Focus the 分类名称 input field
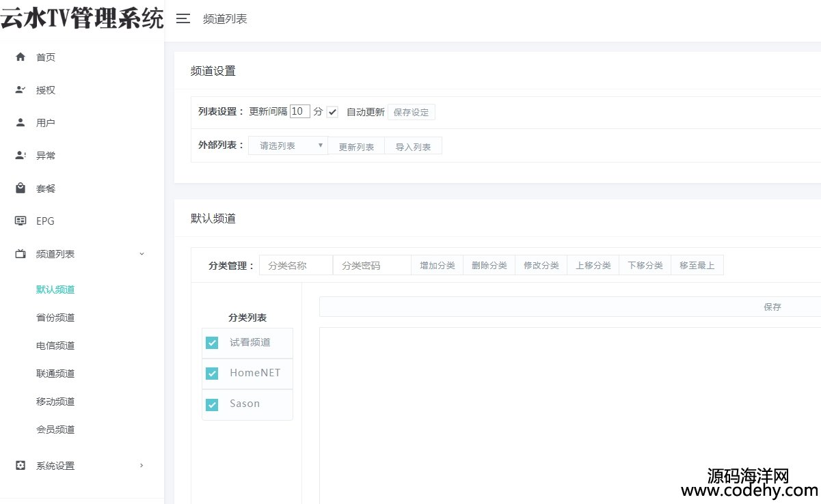 click(x=296, y=265)
